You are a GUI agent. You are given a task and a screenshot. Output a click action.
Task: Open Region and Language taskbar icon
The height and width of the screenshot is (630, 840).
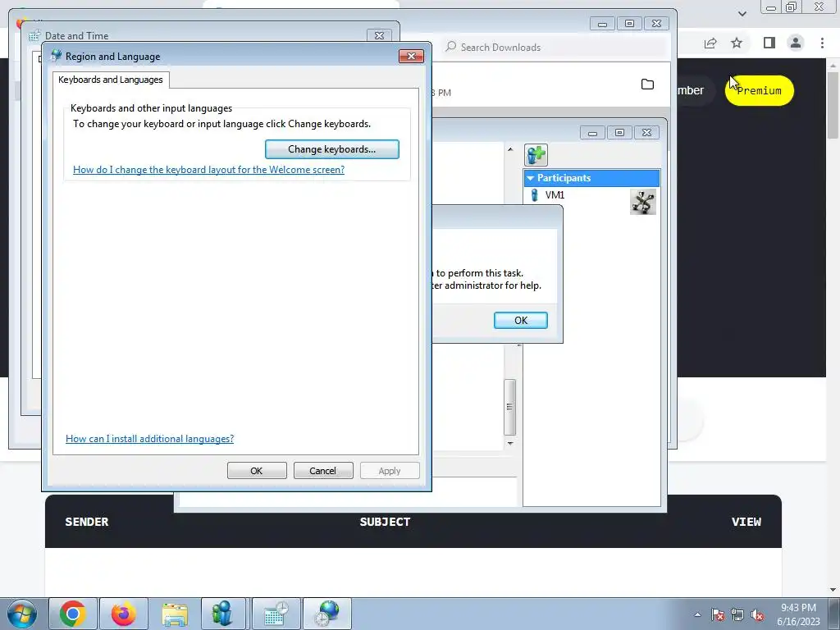click(x=327, y=614)
